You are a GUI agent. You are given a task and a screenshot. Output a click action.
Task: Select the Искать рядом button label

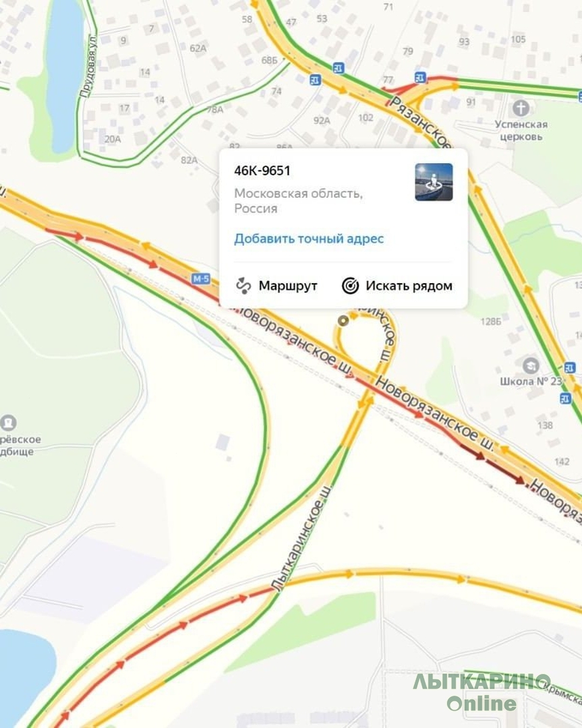click(x=409, y=286)
